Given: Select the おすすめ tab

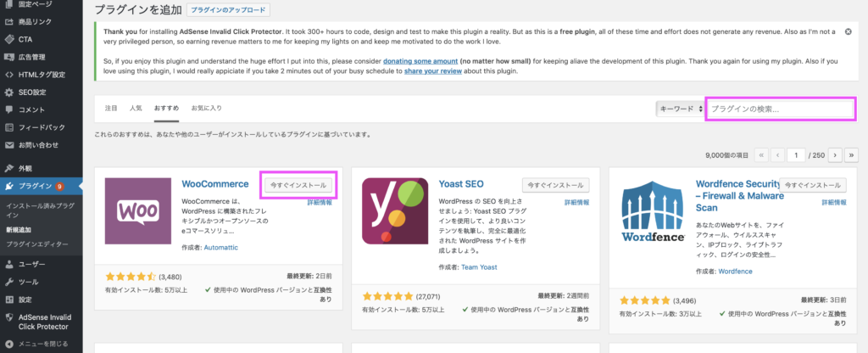Looking at the screenshot, I should (167, 108).
